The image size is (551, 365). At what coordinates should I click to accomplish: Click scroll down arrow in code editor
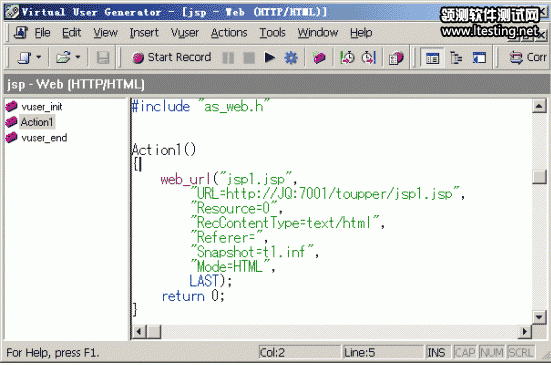click(x=539, y=317)
